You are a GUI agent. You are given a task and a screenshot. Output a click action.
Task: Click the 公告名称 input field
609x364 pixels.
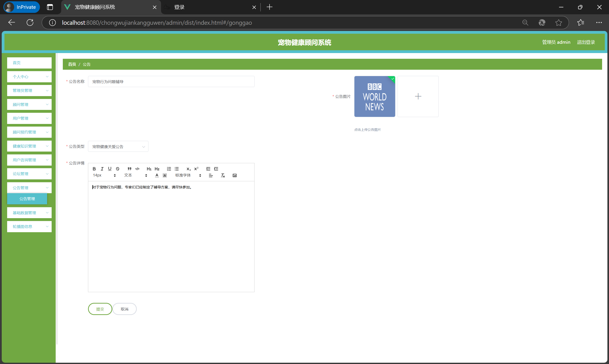coord(171,81)
